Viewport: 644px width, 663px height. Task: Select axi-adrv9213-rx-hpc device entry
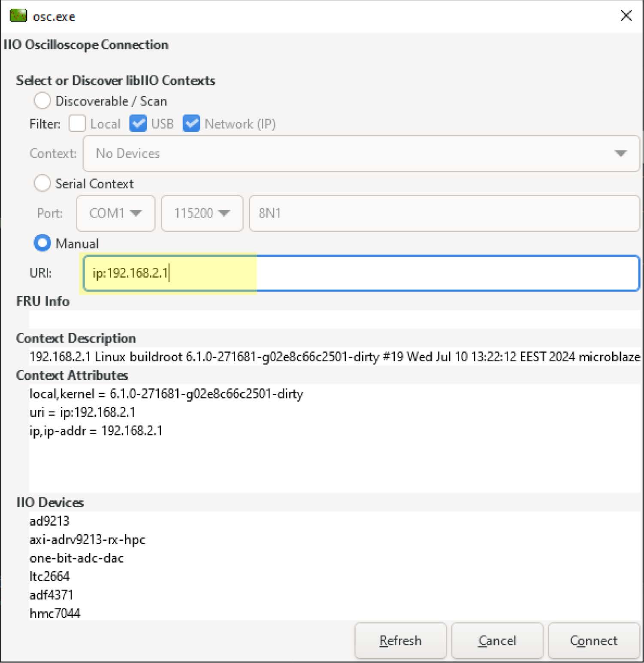click(x=88, y=539)
